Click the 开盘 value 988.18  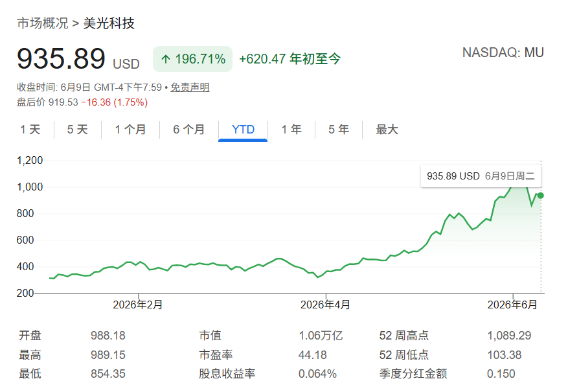click(x=108, y=336)
